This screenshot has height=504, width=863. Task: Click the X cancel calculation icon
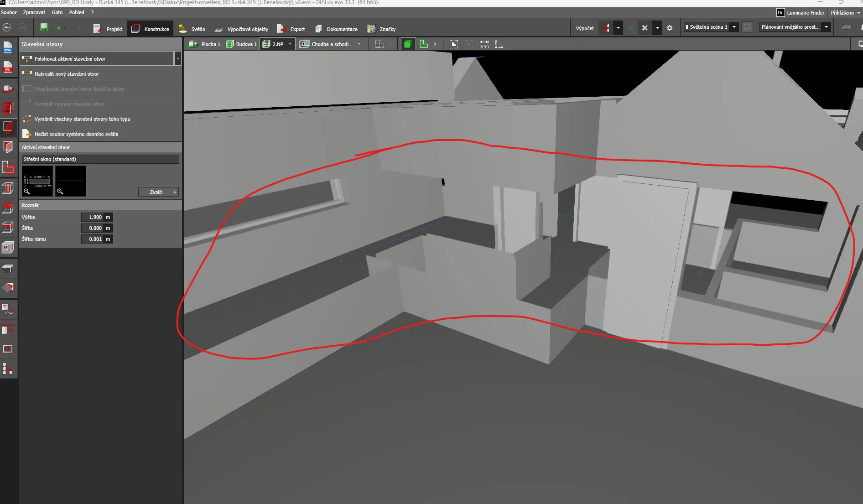(645, 28)
